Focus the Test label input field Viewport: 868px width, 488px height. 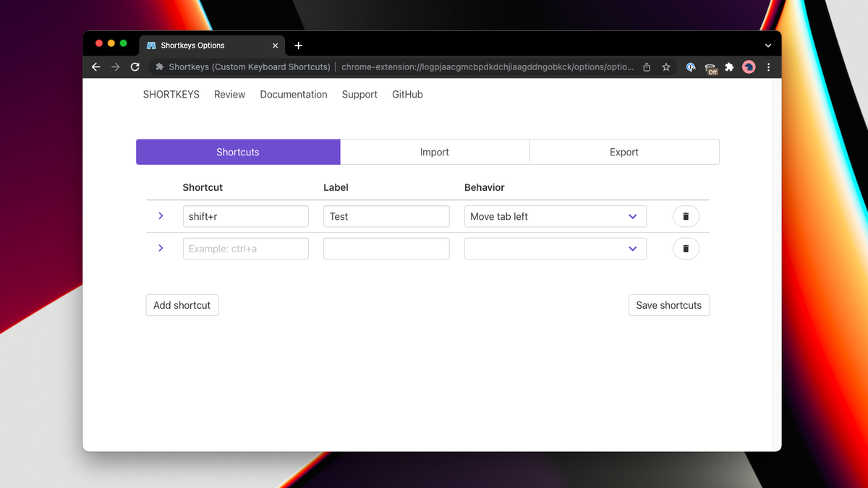point(386,216)
